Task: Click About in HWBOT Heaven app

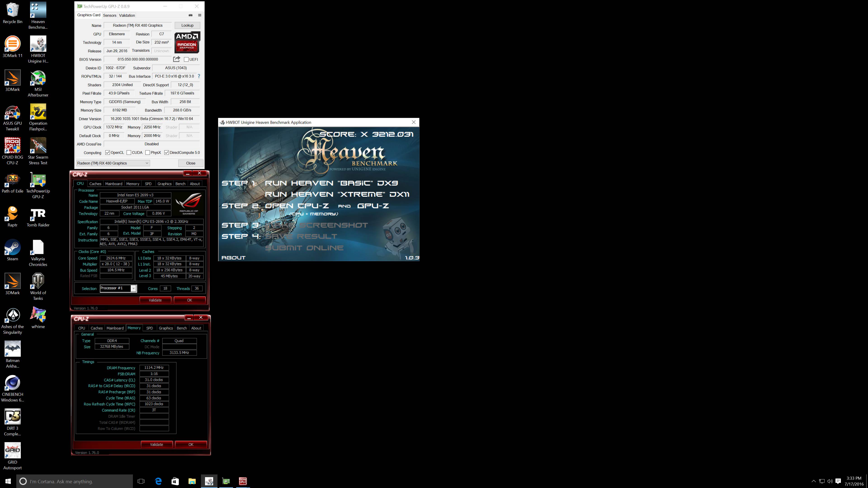Action: pos(234,258)
